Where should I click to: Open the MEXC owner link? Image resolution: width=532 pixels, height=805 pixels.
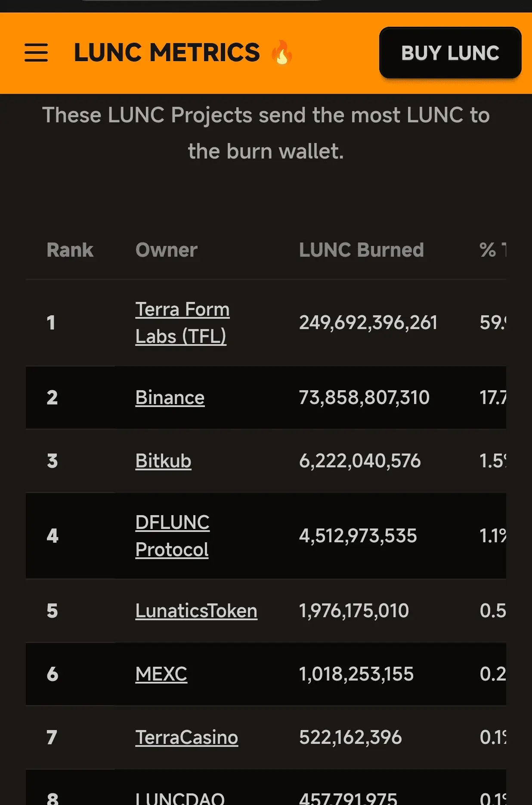[161, 674]
